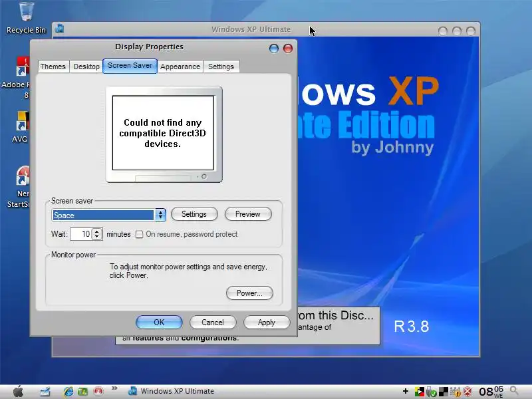The image size is (532, 399).
Task: Click the green checkmark tray icon
Action: [432, 392]
